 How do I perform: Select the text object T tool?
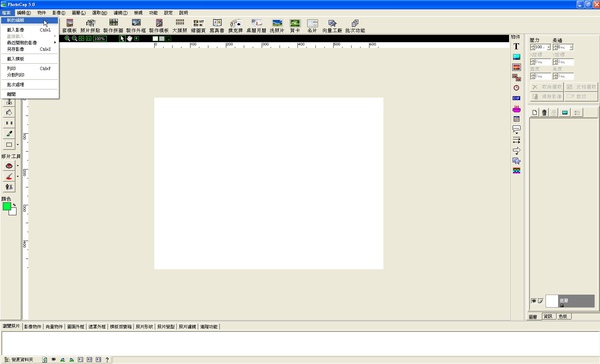pyautogui.click(x=516, y=46)
